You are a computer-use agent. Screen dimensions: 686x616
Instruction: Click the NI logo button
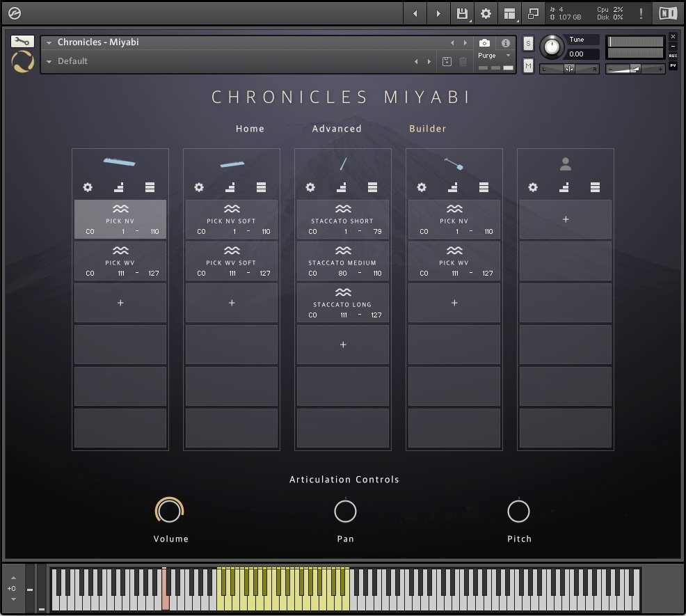[668, 13]
